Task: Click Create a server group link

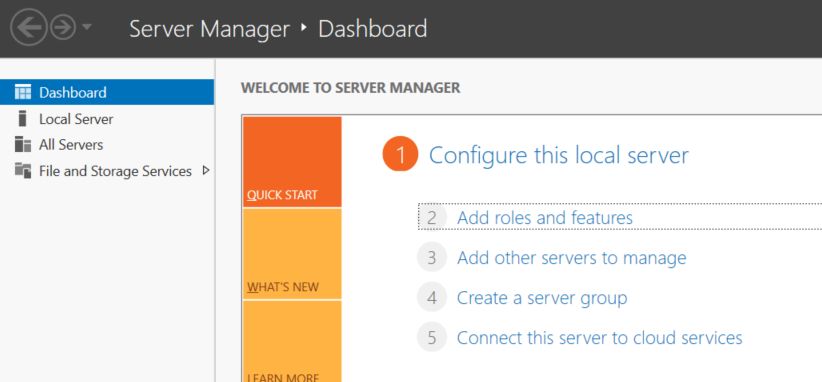Action: point(542,298)
